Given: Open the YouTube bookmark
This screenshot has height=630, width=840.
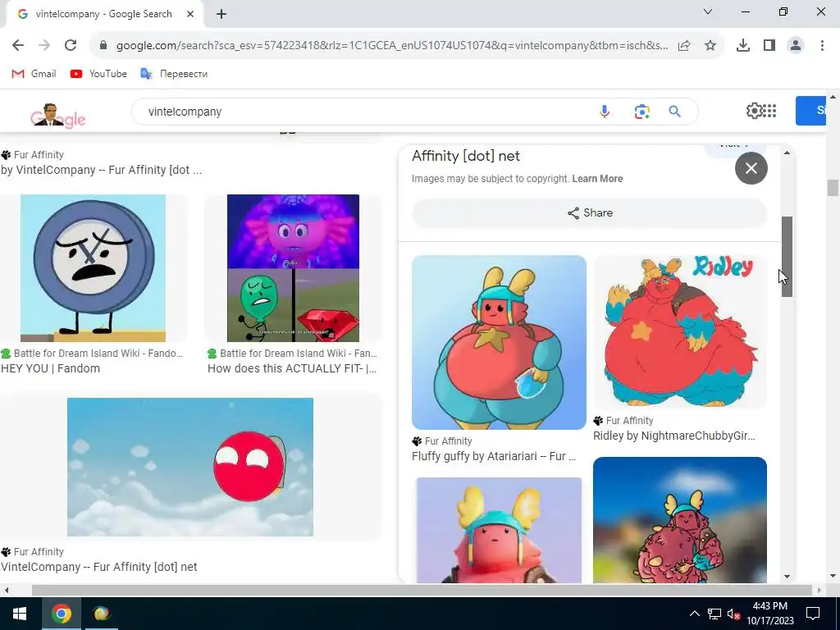Looking at the screenshot, I should click(98, 73).
